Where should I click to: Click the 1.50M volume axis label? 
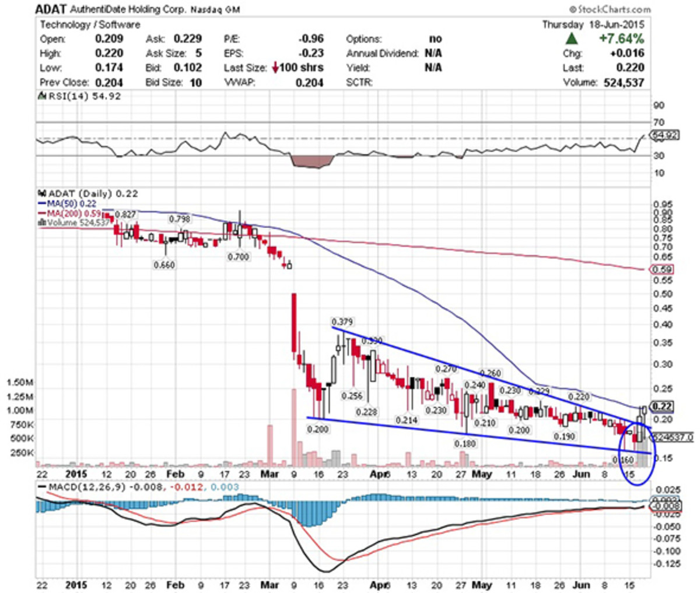(x=19, y=383)
